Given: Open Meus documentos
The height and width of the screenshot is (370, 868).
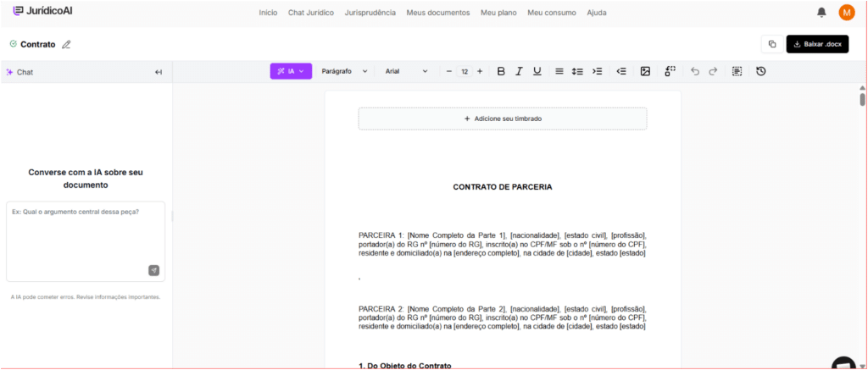Looking at the screenshot, I should pyautogui.click(x=438, y=13).
